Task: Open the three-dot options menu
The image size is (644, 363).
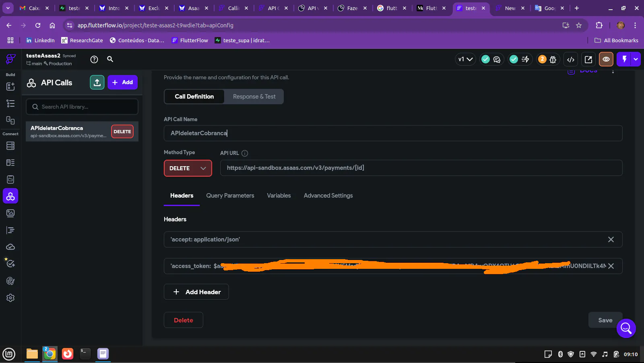Action: coord(613,71)
